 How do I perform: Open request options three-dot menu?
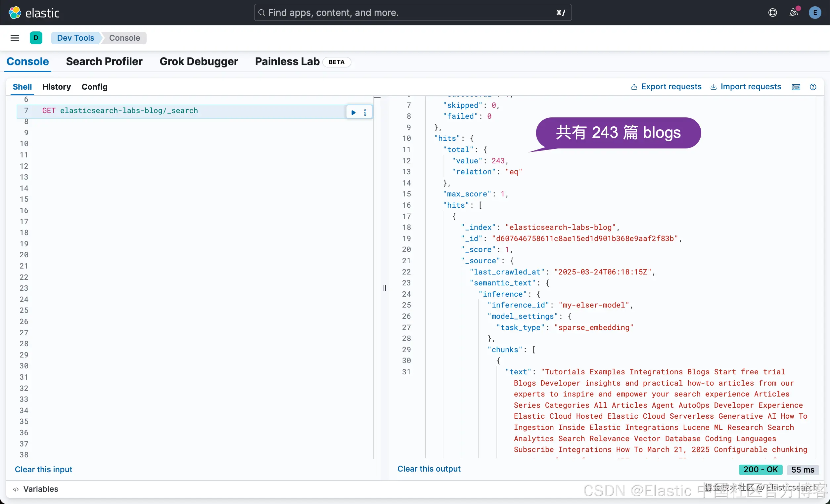click(x=365, y=112)
